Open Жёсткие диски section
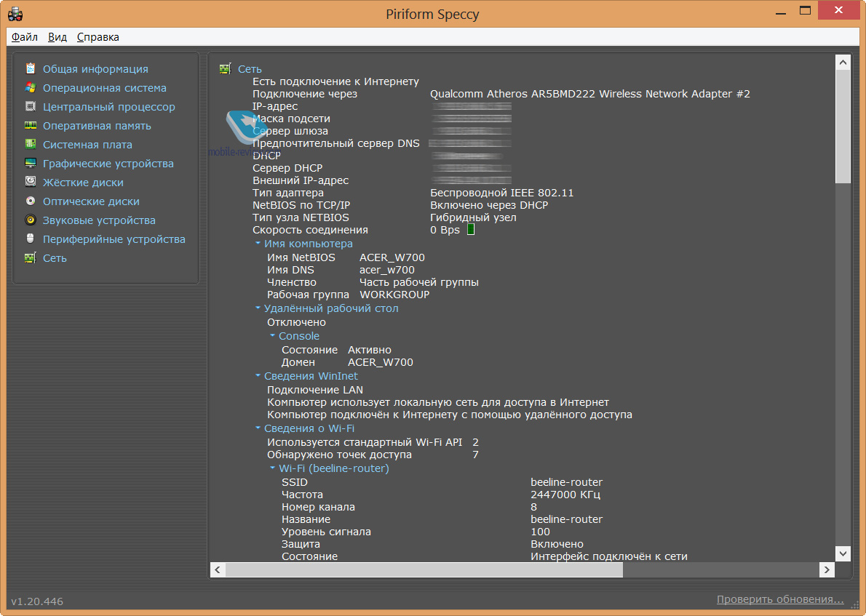The image size is (866, 616). [83, 182]
